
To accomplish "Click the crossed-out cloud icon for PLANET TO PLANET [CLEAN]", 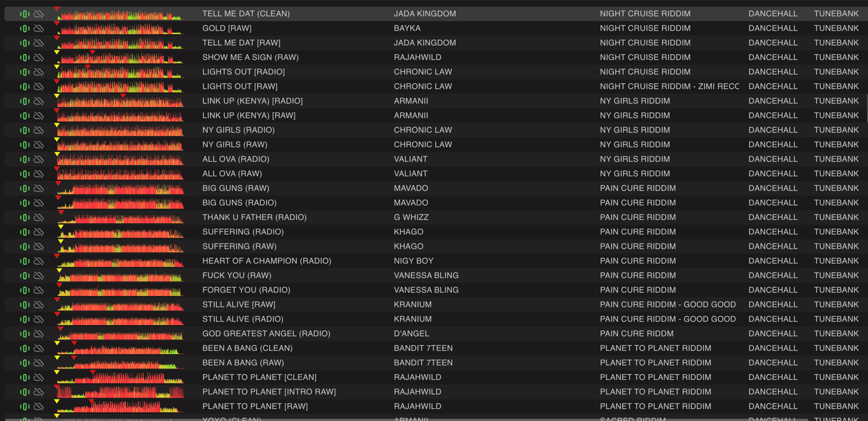I will 39,378.
